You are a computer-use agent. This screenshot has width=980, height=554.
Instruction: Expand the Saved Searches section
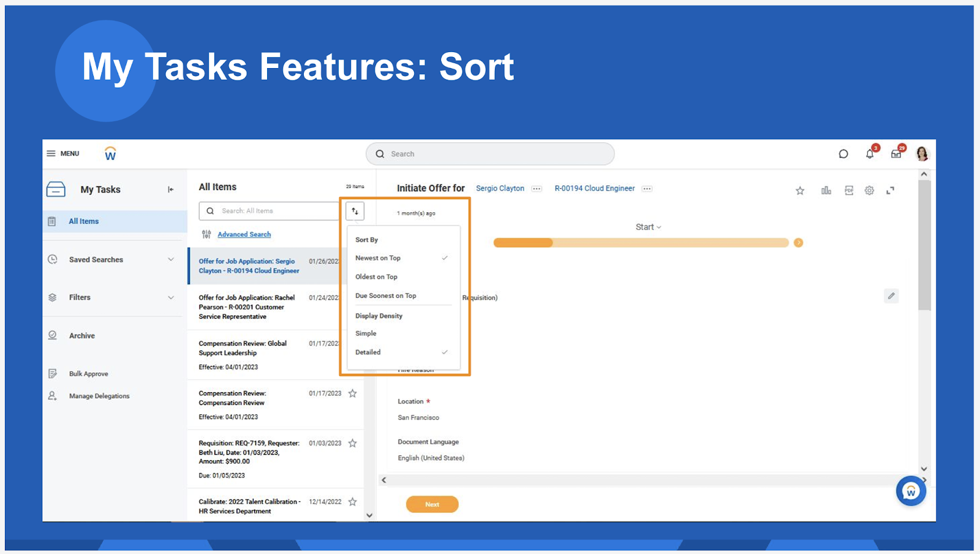(x=171, y=260)
